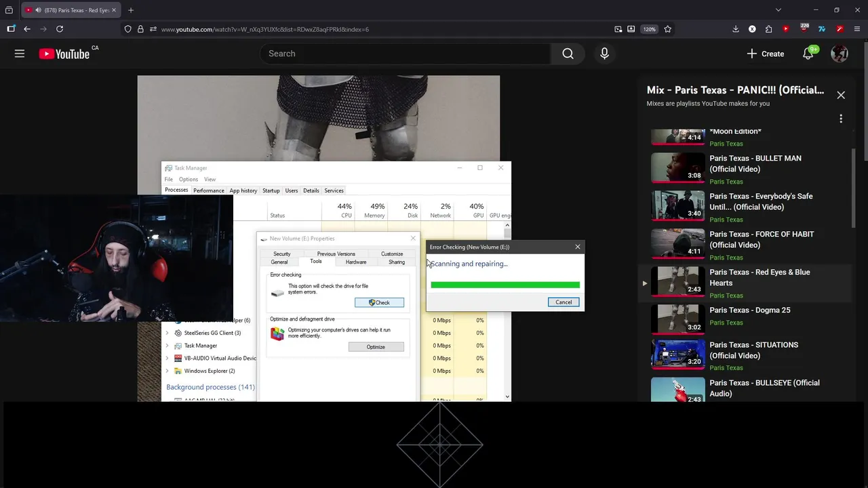The height and width of the screenshot is (488, 868).
Task: Run search with the magnifier button
Action: pos(568,54)
